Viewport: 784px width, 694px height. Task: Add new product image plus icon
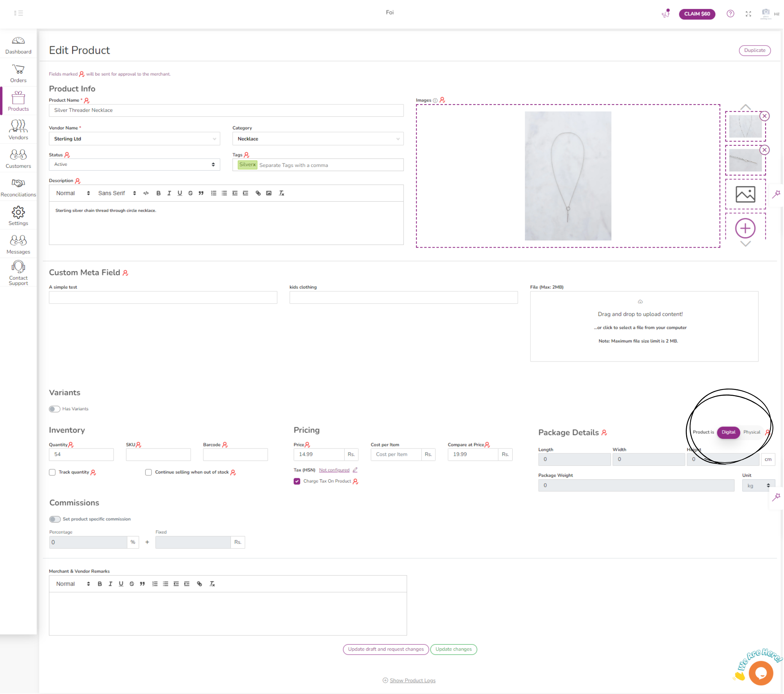click(745, 229)
